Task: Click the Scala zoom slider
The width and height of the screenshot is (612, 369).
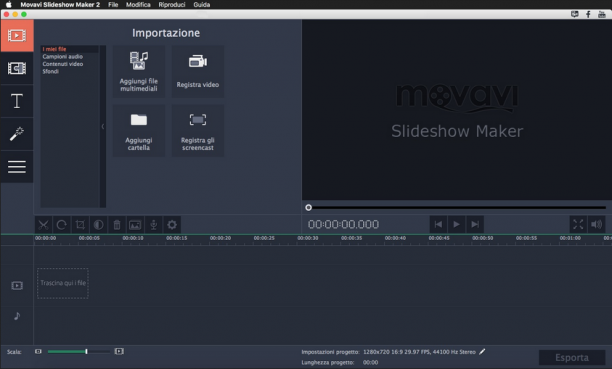Action: tap(78, 352)
